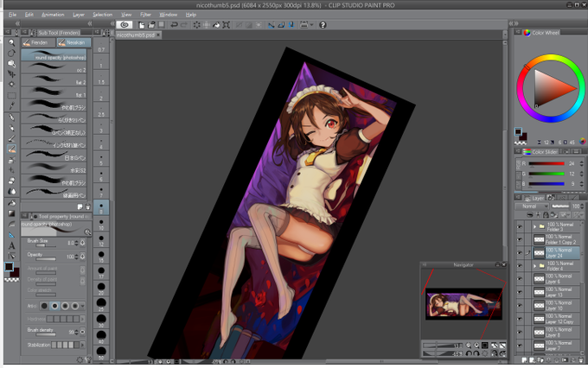
Task: Open toolbar dropdown arrow beside printer icon
Action: point(311,25)
